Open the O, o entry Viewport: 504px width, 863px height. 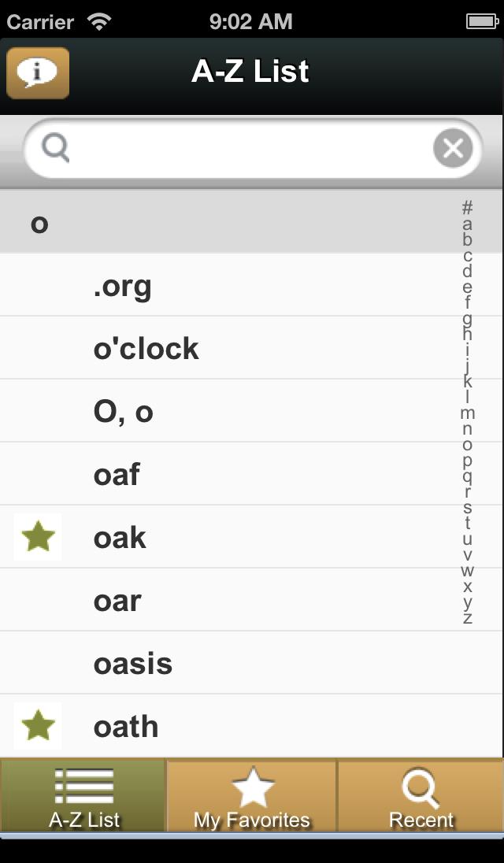coord(123,412)
